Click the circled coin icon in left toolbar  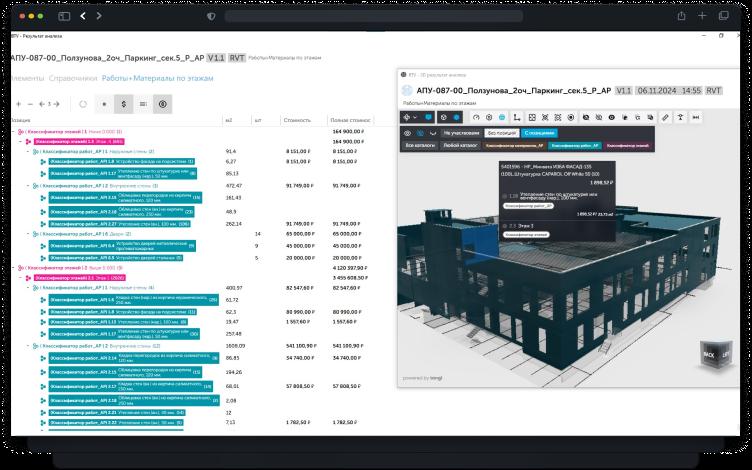coord(164,103)
